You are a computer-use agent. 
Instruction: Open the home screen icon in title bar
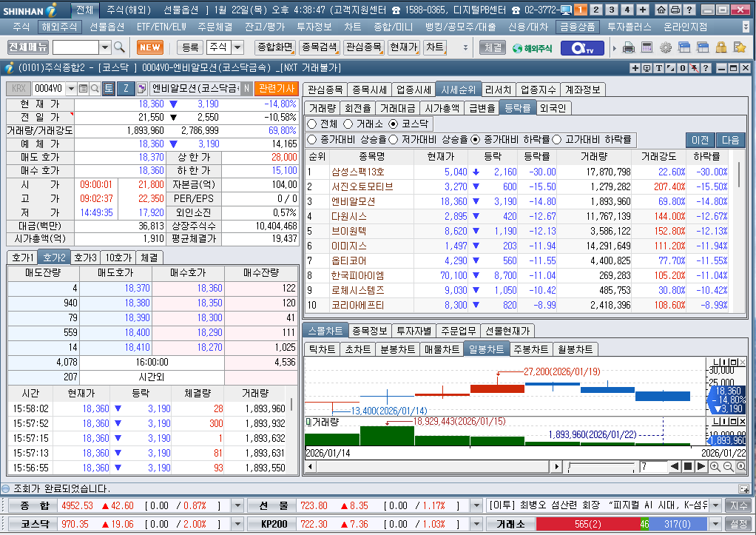click(661, 9)
